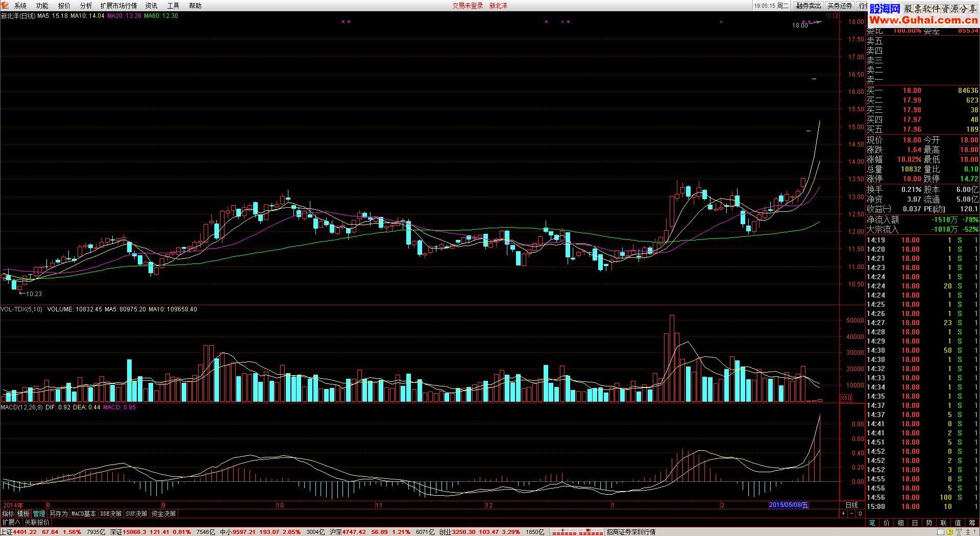Click the signal antenna icon in status bar
Screen dimensions: 980x536
(958, 532)
